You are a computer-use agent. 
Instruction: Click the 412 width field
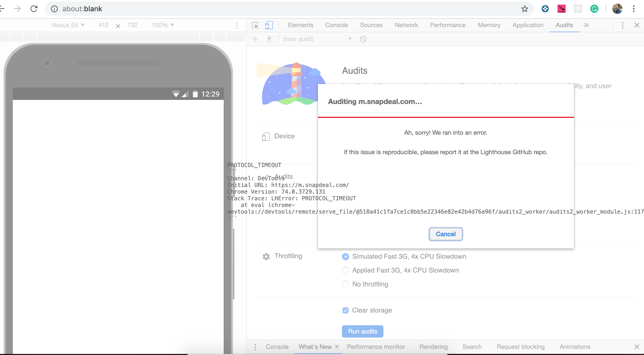[x=103, y=25]
